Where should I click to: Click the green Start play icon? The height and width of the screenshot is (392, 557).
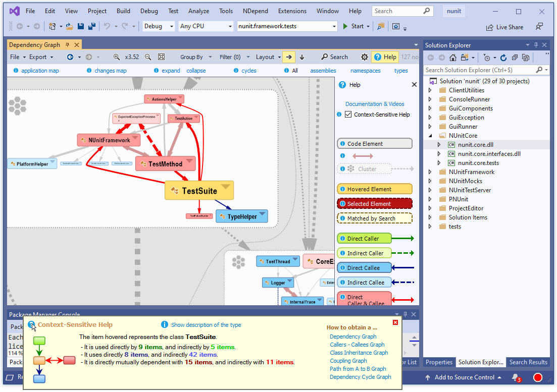coord(345,26)
